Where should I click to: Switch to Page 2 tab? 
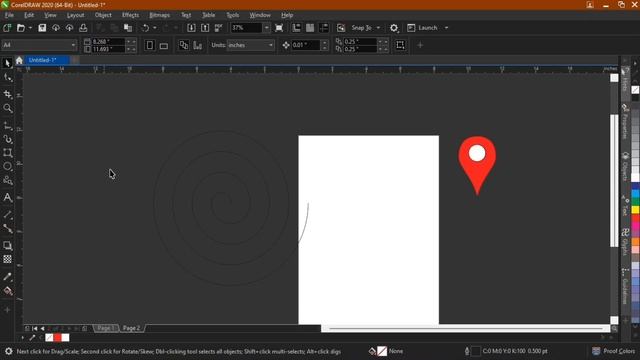click(131, 328)
